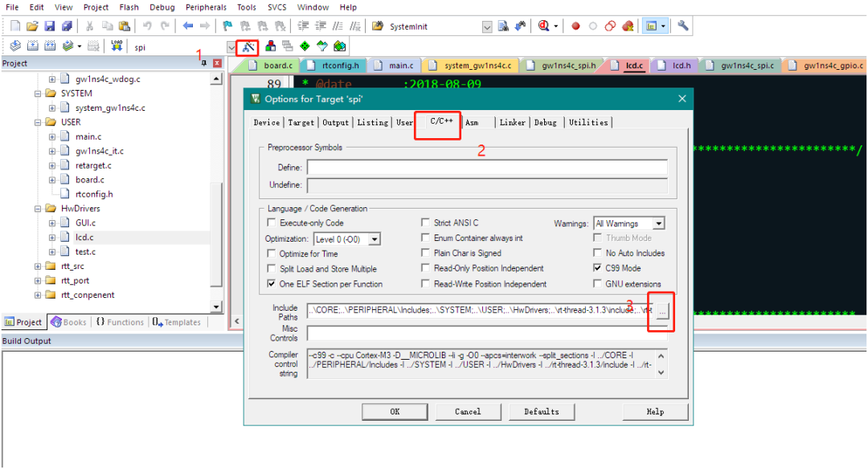Kill all breakpoints icon

[628, 26]
